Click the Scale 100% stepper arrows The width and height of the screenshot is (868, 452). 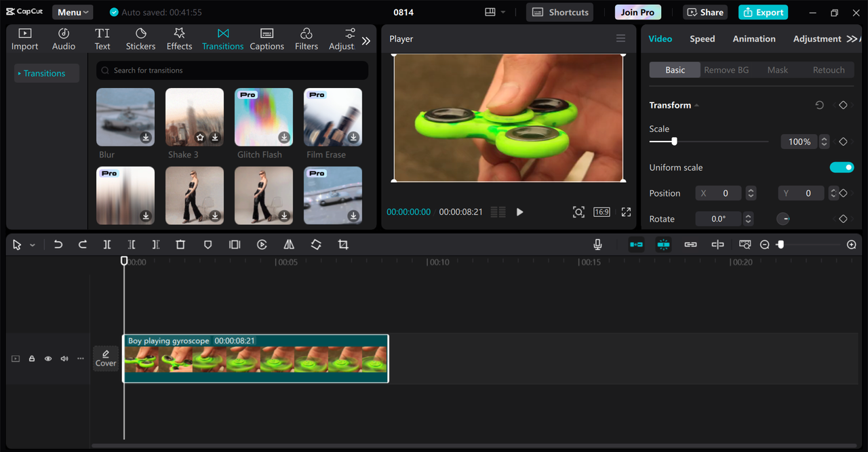[x=824, y=142]
